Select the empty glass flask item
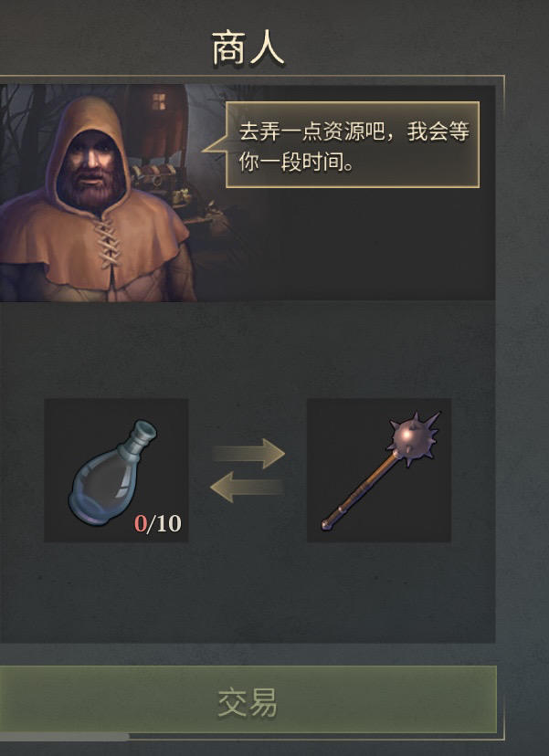Viewport: 549px width, 756px height. pyautogui.click(x=116, y=470)
